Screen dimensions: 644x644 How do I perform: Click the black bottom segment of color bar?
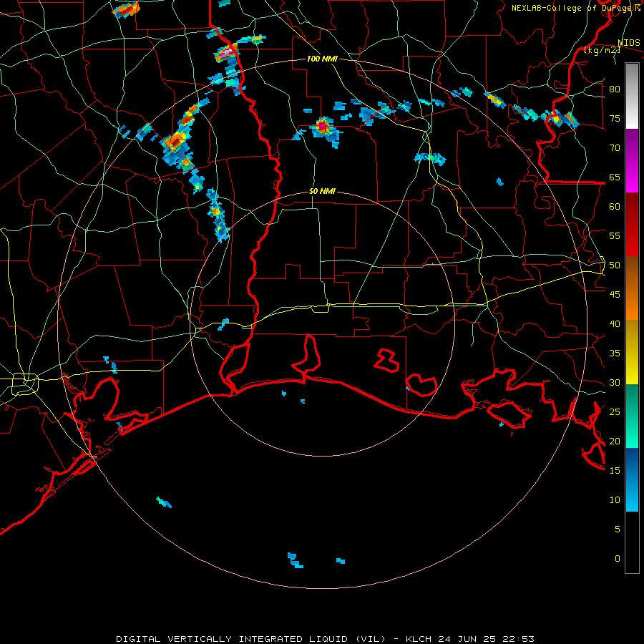coord(632,542)
